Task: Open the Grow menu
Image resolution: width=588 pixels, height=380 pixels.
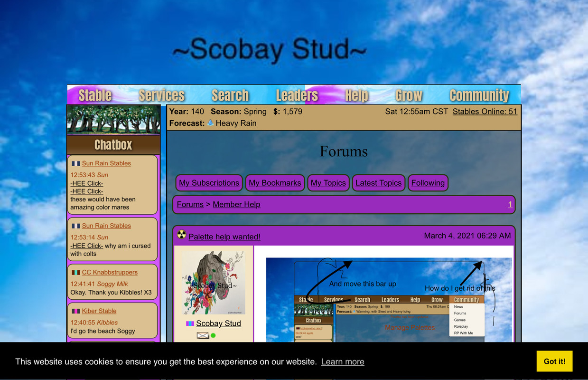Action: 409,95
